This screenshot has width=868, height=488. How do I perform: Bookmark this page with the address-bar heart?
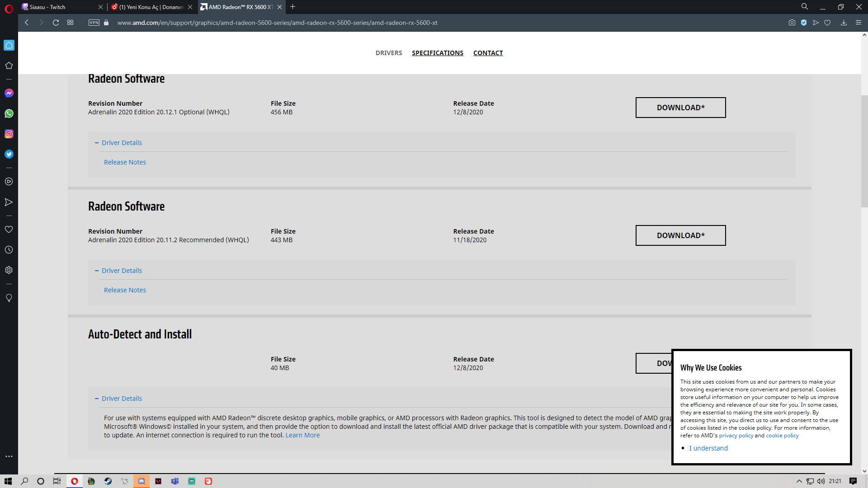pos(827,23)
